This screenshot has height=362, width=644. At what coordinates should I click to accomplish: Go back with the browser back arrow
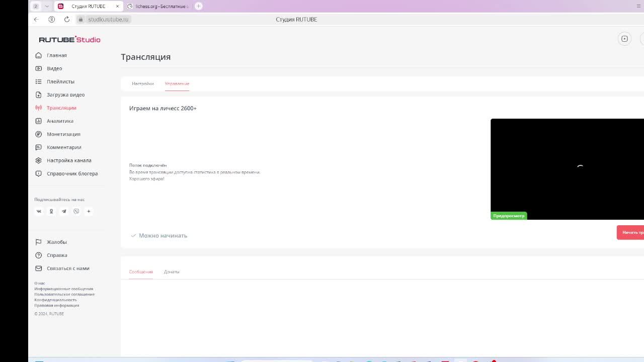pyautogui.click(x=36, y=19)
